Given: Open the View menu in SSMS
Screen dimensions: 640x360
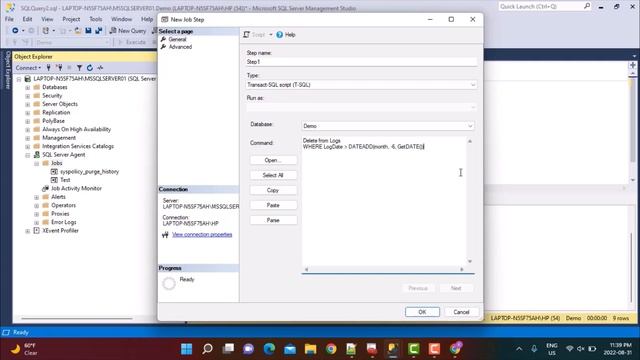Looking at the screenshot, I should (x=47, y=19).
